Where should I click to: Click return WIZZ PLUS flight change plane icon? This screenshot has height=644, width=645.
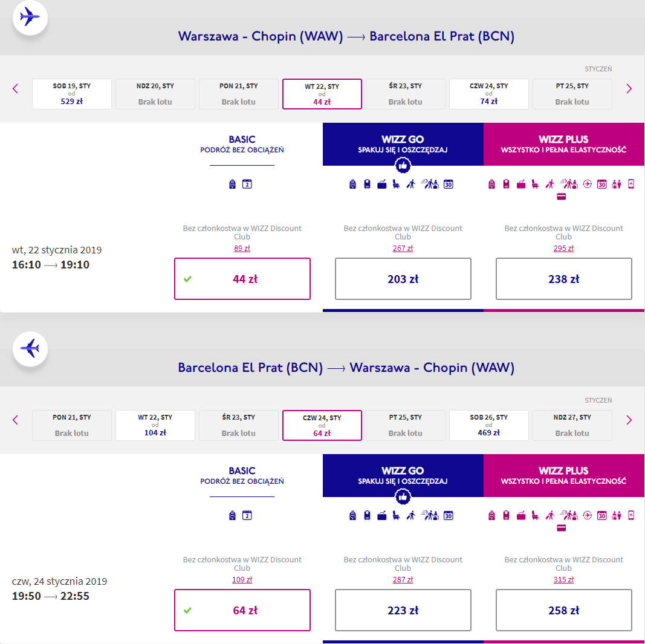click(588, 515)
